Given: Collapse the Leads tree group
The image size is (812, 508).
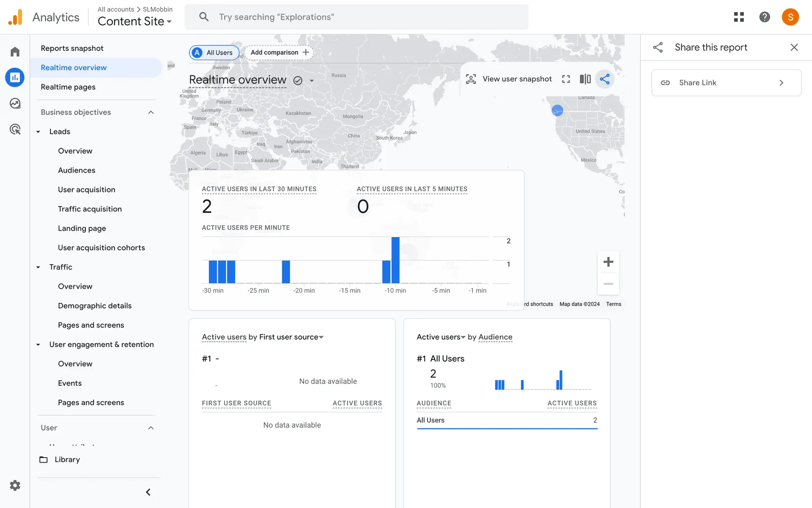Looking at the screenshot, I should coord(38,132).
